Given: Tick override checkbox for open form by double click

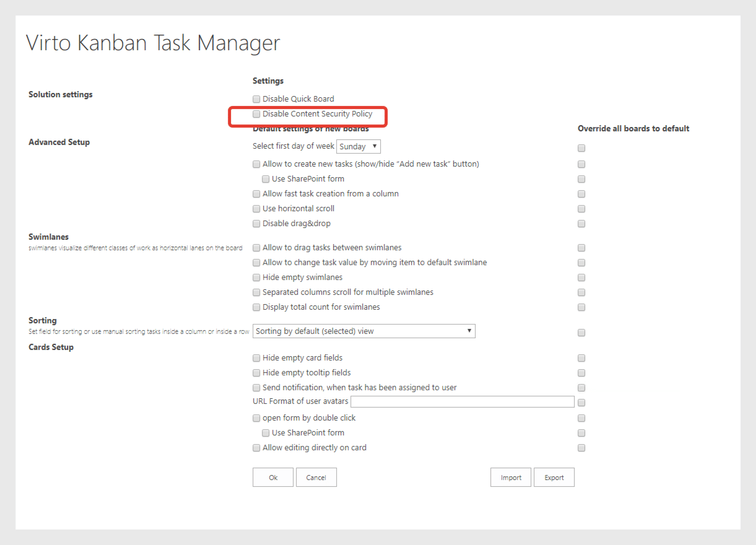Looking at the screenshot, I should (581, 419).
